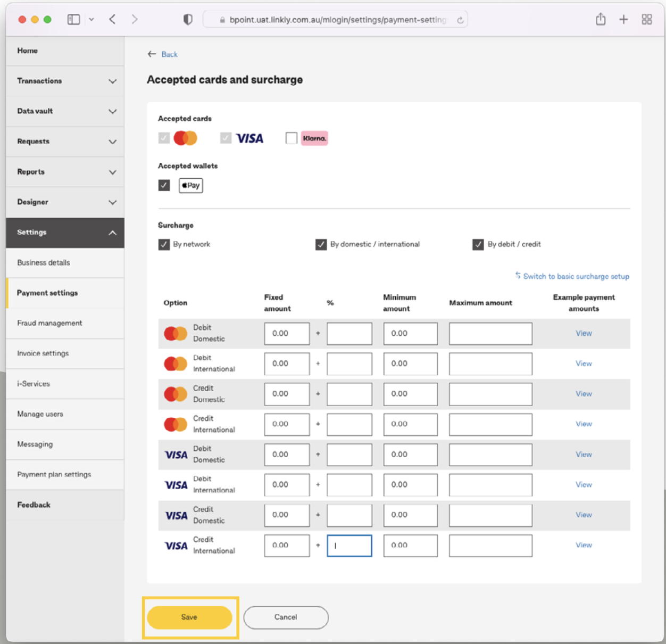The height and width of the screenshot is (644, 666).
Task: Click the Save button
Action: [x=189, y=617]
